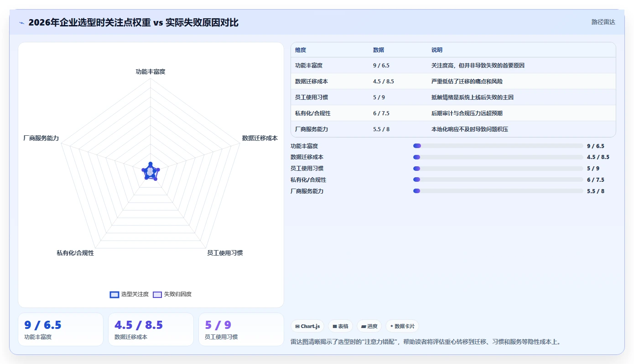This screenshot has width=634, height=364.
Task: Click description 后期审计与合规压力远超预期
Action: coord(467,113)
